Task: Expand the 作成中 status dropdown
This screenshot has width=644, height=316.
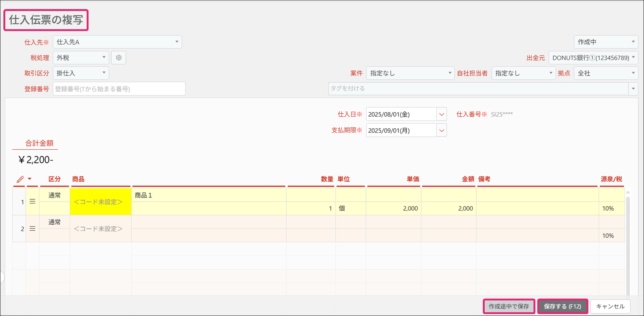Action: pyautogui.click(x=606, y=42)
